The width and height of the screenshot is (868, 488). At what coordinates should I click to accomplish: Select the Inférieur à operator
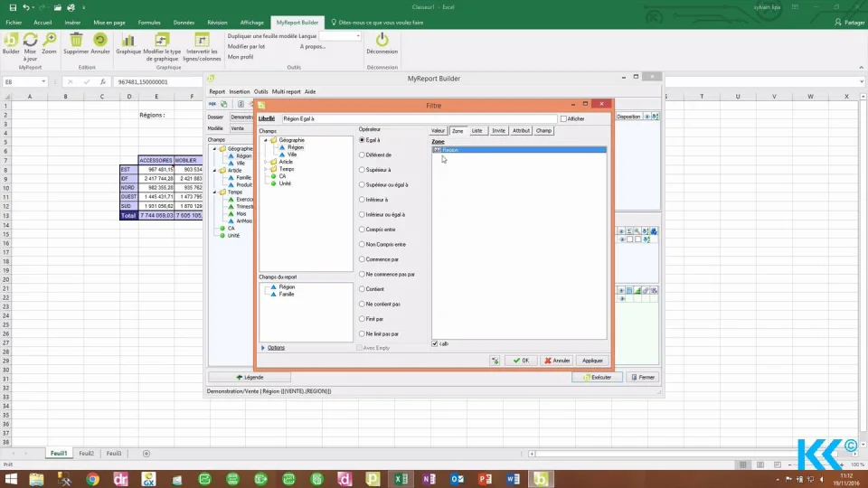tap(362, 200)
